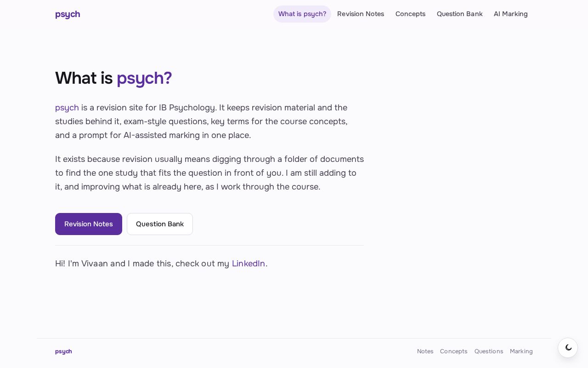
Task: Select Question Bank in the top navigation
Action: [x=459, y=14]
